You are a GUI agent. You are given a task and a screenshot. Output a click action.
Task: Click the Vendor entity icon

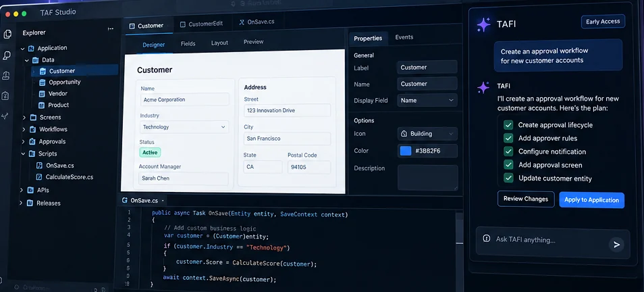[x=41, y=94]
